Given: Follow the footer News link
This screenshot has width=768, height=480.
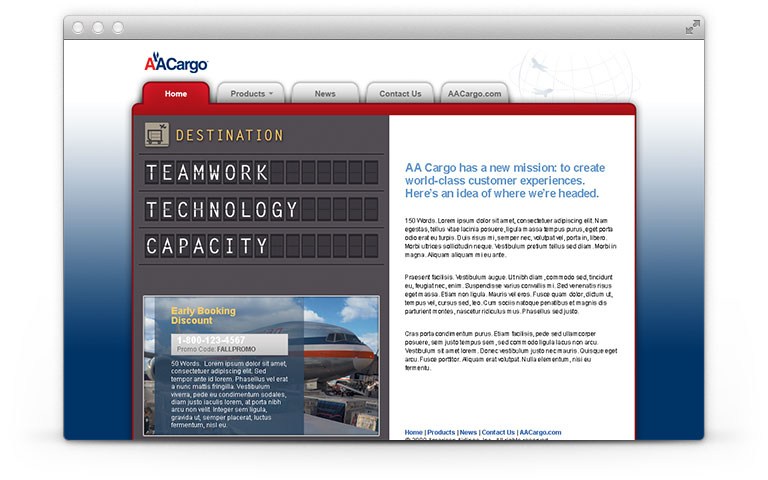Looking at the screenshot, I should coord(468,432).
